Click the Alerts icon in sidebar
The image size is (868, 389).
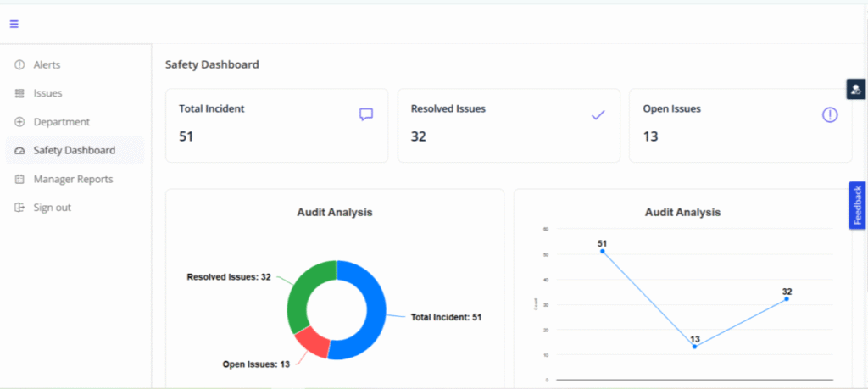click(19, 65)
